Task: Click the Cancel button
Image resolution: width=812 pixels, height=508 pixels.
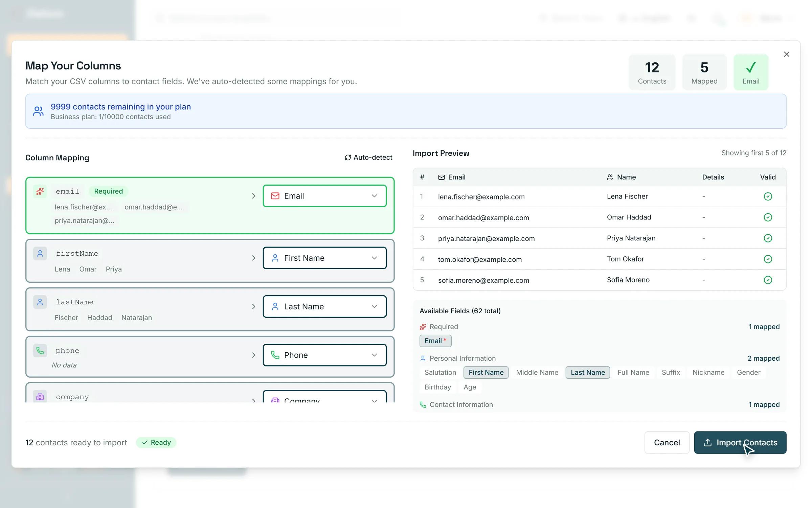Action: coord(667,442)
